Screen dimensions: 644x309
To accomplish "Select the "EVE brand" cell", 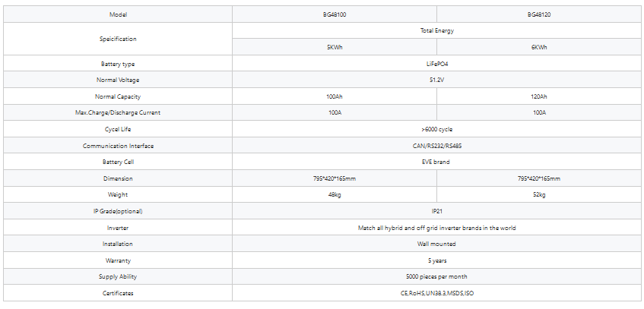I will (436, 162).
